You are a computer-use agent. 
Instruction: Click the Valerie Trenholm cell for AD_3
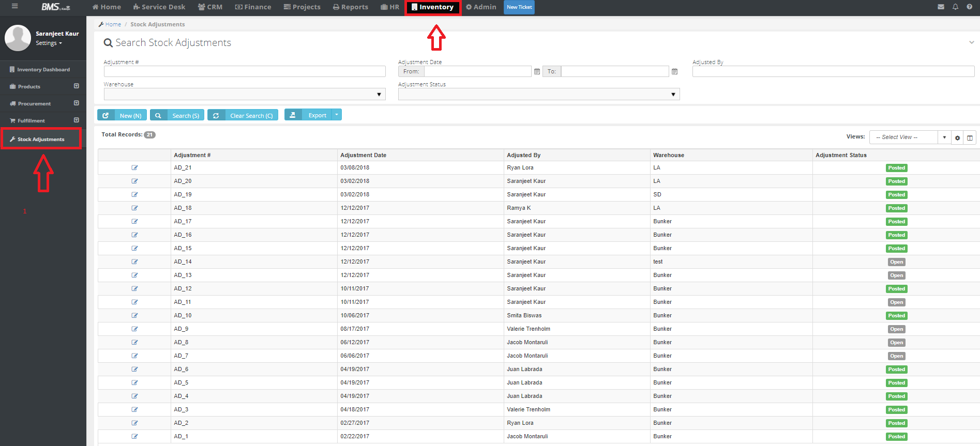pyautogui.click(x=529, y=409)
